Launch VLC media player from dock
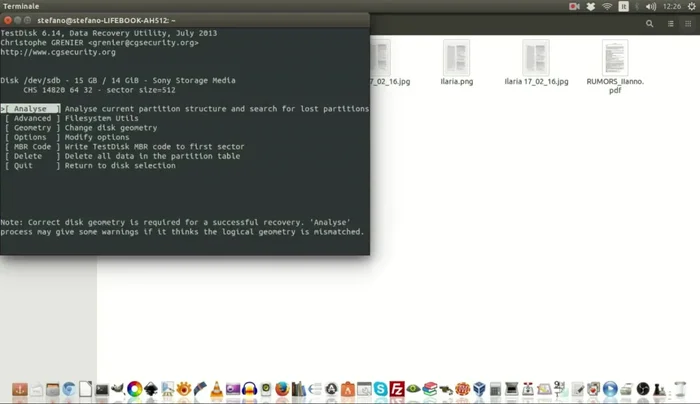 tap(217, 389)
